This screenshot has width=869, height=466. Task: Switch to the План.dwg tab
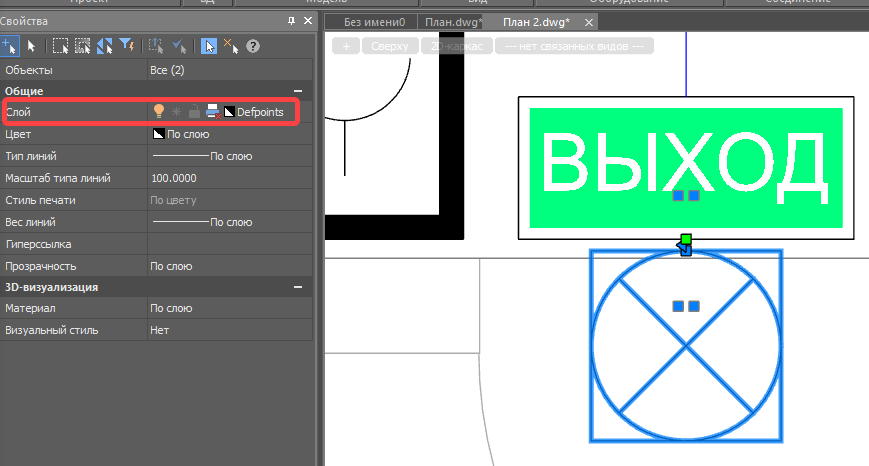[x=453, y=21]
